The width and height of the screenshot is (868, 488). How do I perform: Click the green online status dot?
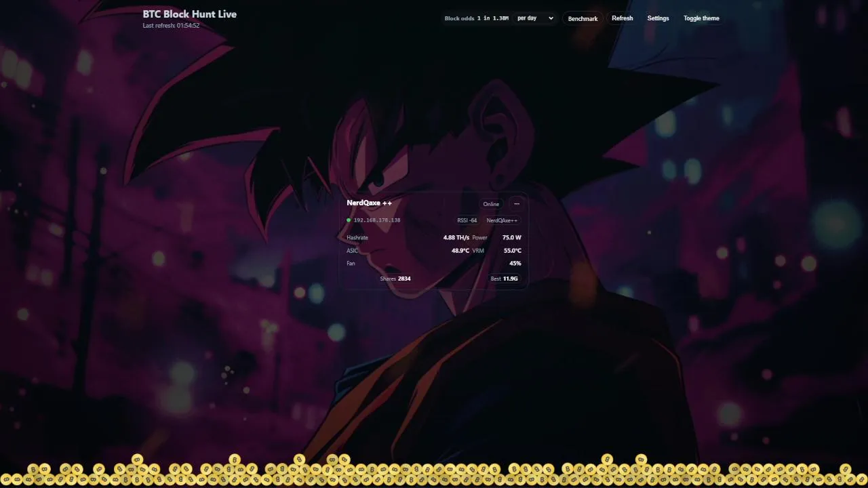pyautogui.click(x=349, y=220)
